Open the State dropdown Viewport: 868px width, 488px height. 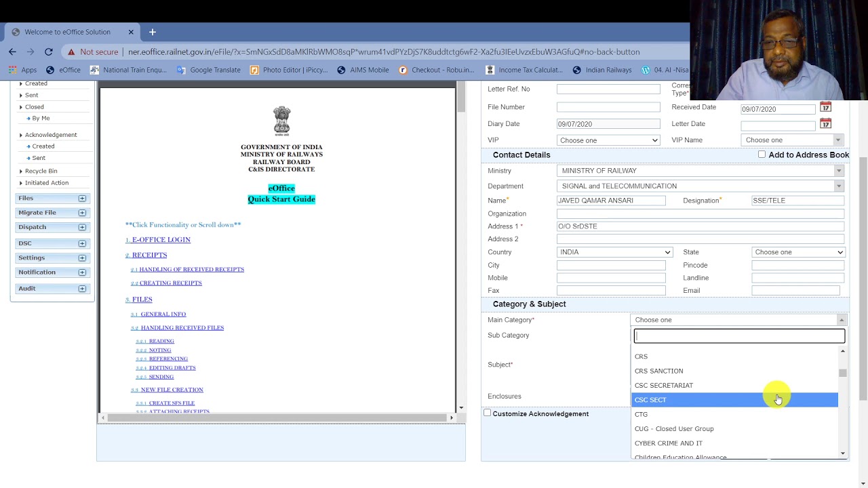tap(798, 252)
